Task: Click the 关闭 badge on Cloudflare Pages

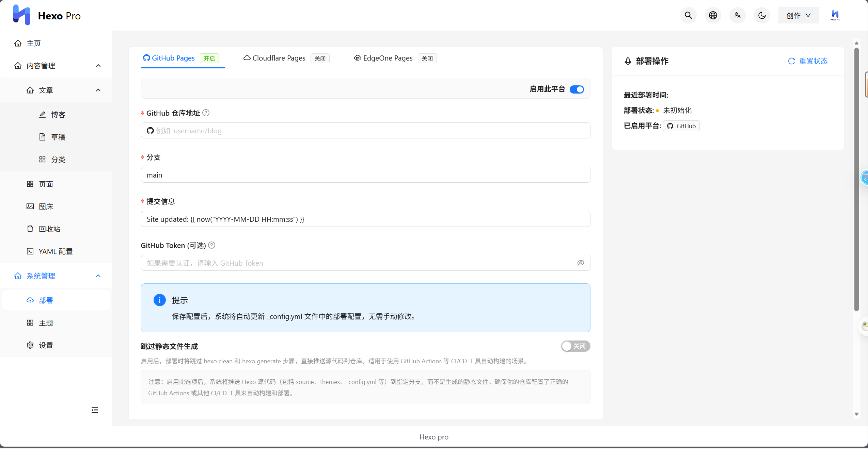Action: [x=320, y=59]
